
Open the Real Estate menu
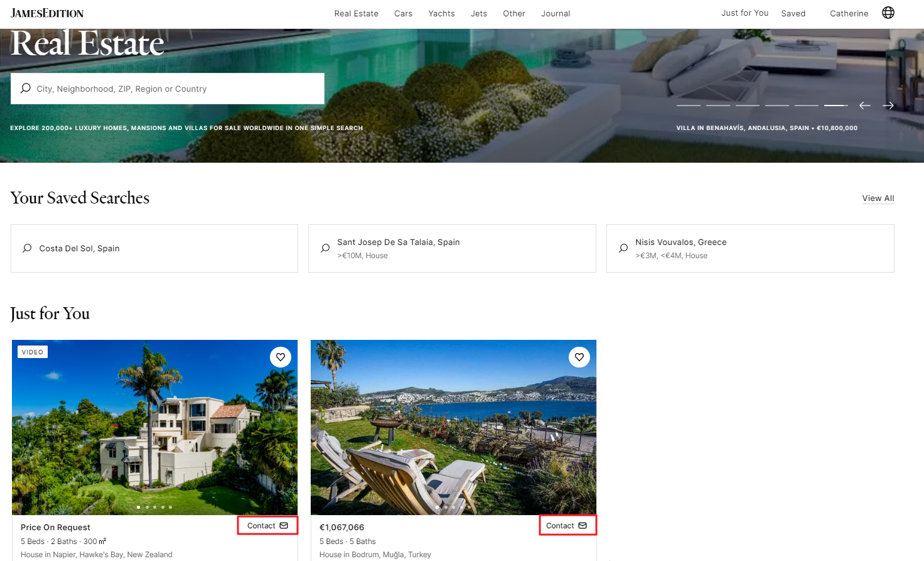(x=356, y=13)
